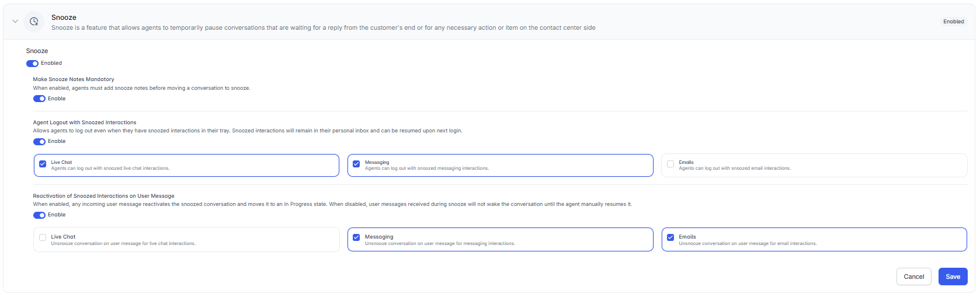The height and width of the screenshot is (294, 980).
Task: Check Emails box under Agent Logout
Action: click(670, 164)
